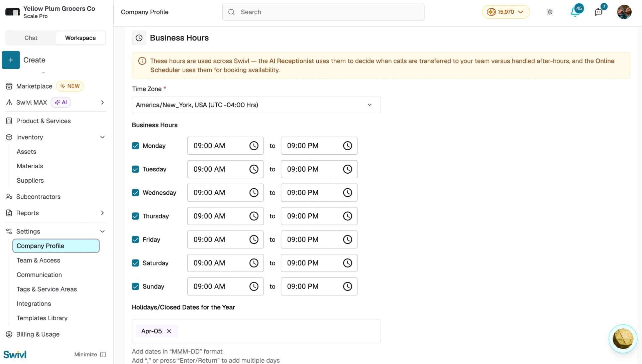This screenshot has width=642, height=364.
Task: Click the Thursday start time clock icon
Action: coord(254,216)
